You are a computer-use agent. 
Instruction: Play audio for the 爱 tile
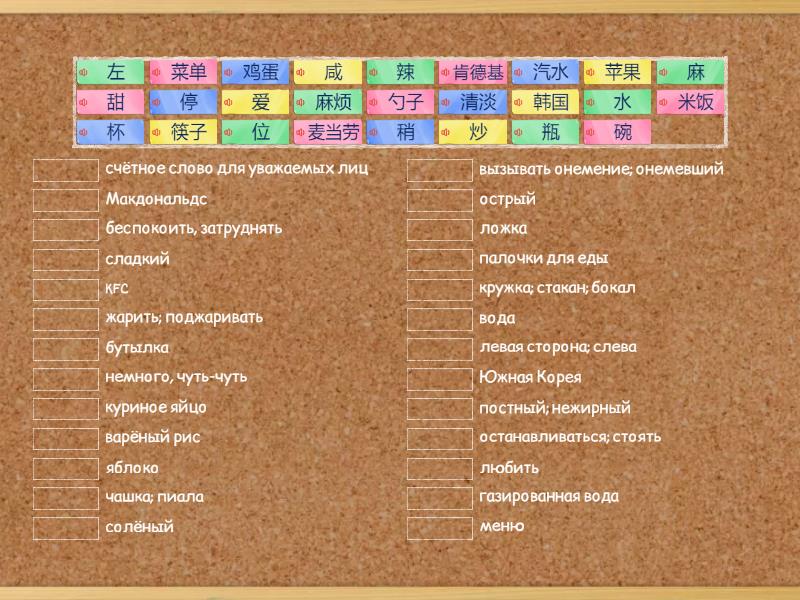pos(229,103)
